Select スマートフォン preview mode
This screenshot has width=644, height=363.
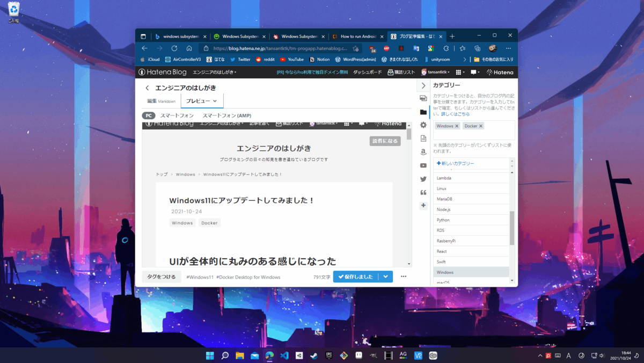177,115
